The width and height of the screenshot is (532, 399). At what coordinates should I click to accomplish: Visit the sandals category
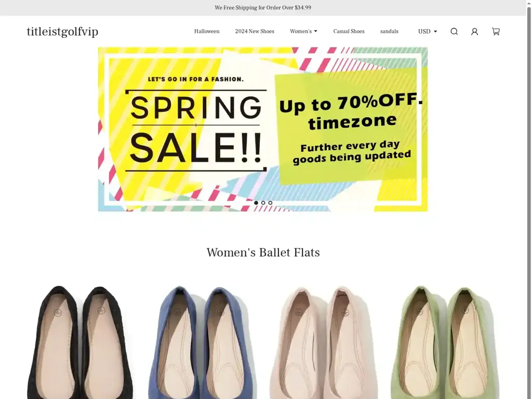[389, 31]
